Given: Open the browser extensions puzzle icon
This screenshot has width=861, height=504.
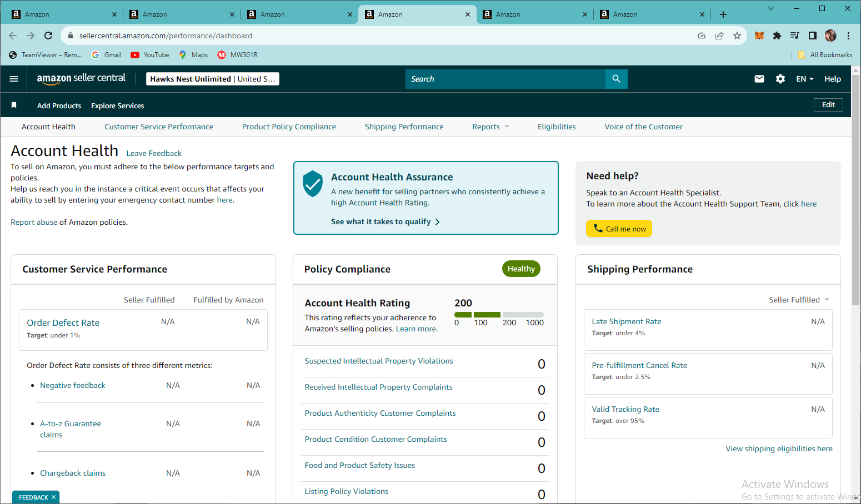Looking at the screenshot, I should (x=777, y=36).
